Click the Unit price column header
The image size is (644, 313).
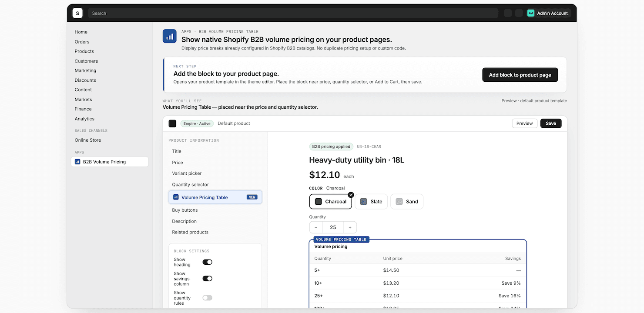[x=393, y=258]
